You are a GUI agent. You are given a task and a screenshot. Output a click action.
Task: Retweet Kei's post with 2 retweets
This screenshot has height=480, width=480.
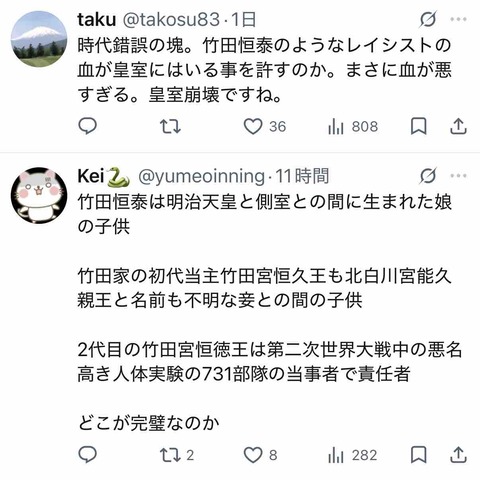tap(177, 455)
